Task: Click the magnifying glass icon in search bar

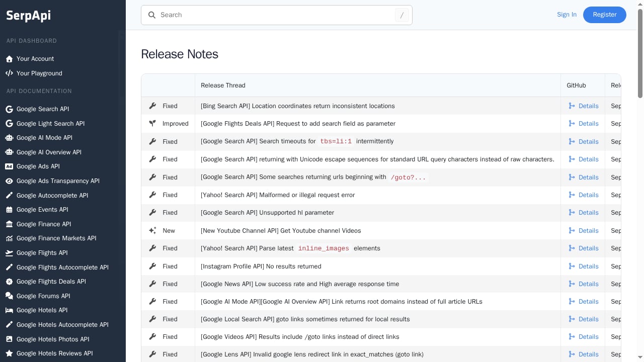Action: [152, 15]
